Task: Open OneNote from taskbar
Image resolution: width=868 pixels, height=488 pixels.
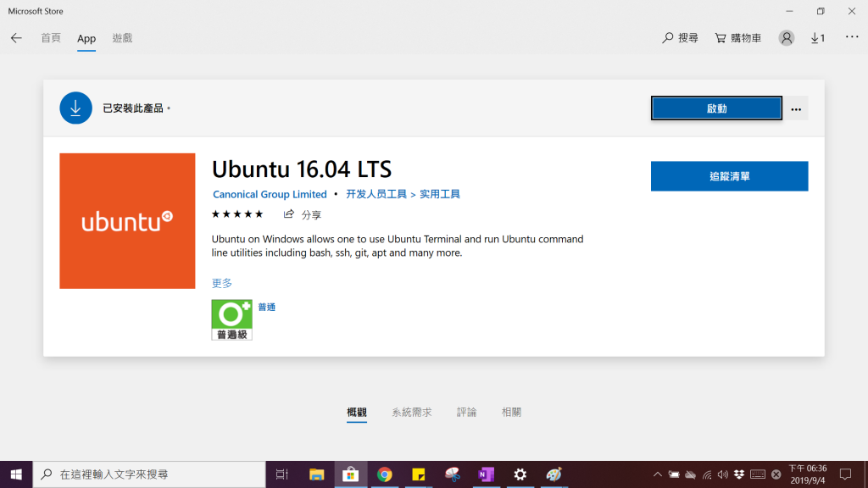Action: [486, 474]
